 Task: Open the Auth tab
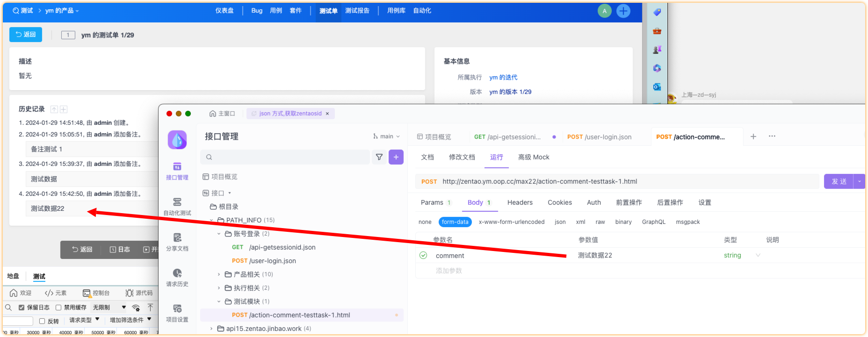[594, 202]
